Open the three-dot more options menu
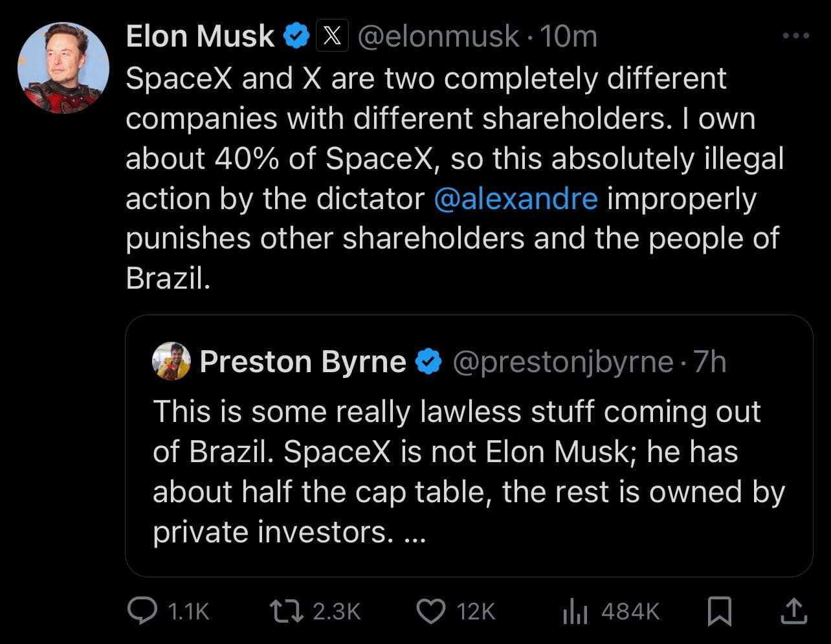831x644 pixels. 795,36
